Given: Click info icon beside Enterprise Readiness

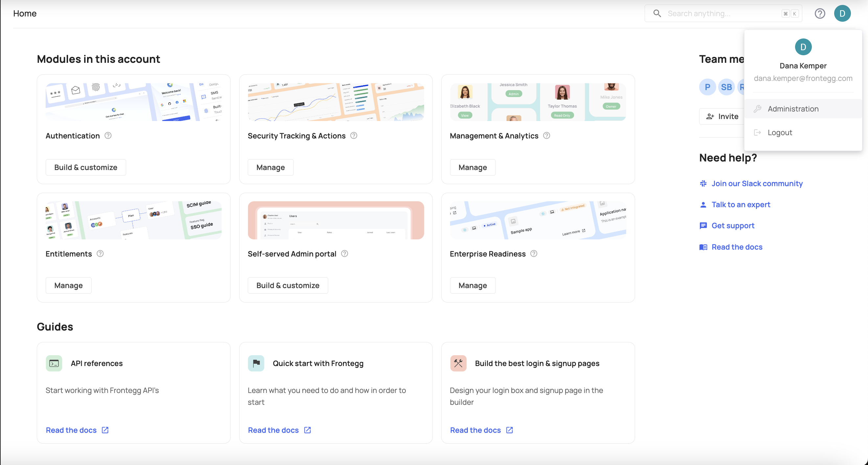Looking at the screenshot, I should [534, 254].
